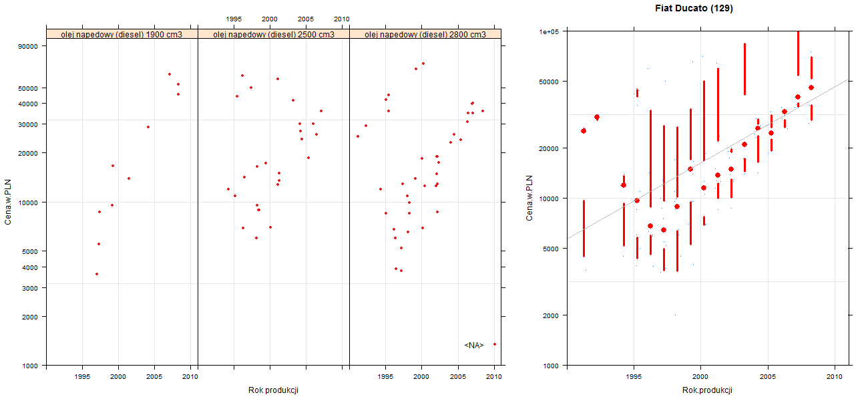The height and width of the screenshot is (401, 868).
Task: Click the "<NA>" label in the 2800 cm3 panel
Action: [473, 345]
